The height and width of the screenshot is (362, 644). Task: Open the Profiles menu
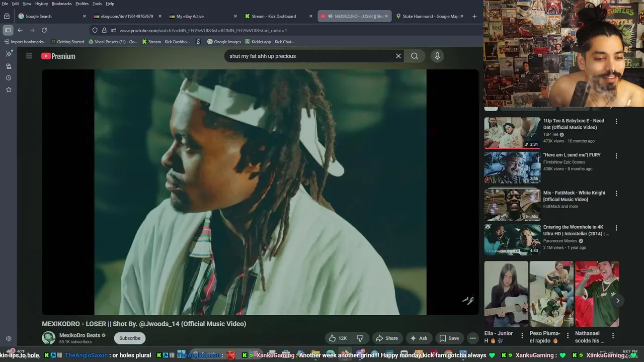point(82,4)
